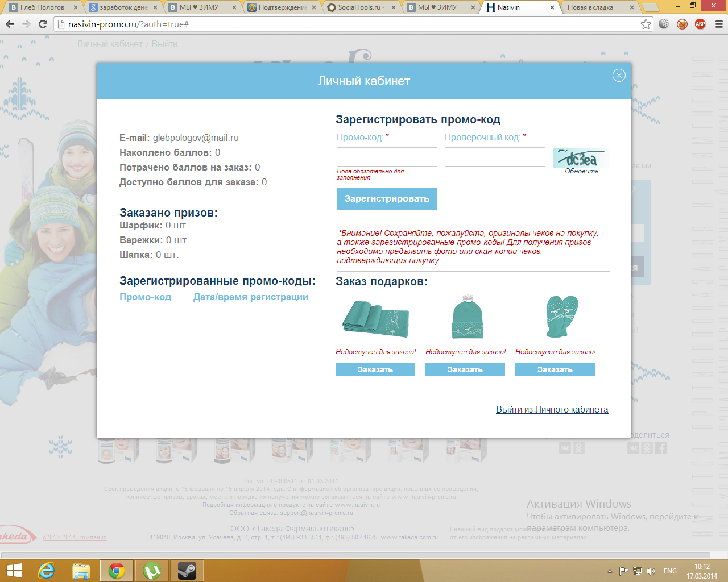The image size is (728, 582).
Task: Click Заказать under the hat
Action: 465,369
